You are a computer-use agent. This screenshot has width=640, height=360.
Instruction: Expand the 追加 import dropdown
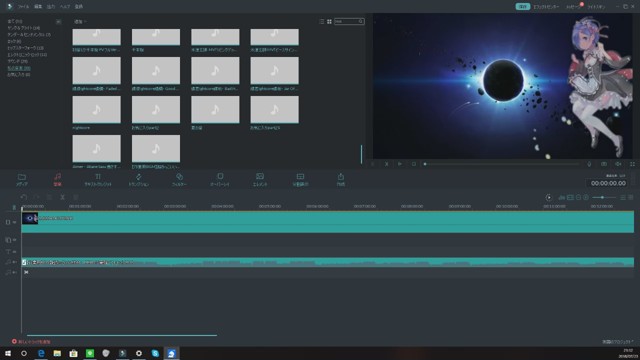80,21
